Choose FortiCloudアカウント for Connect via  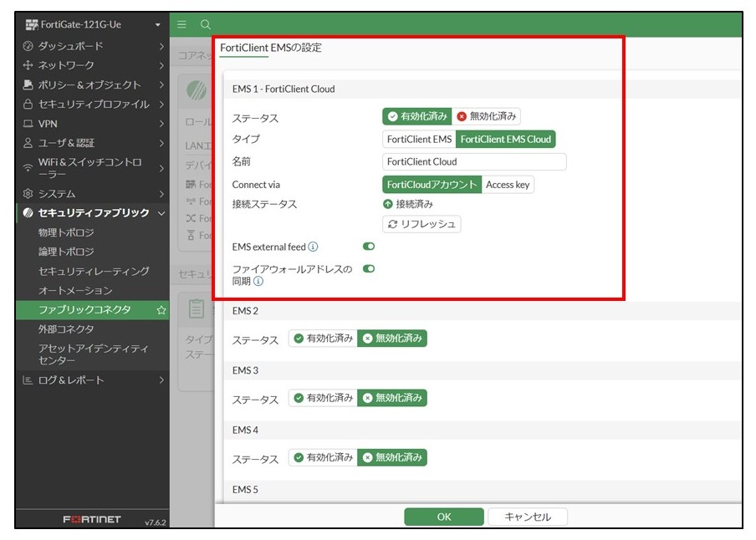(432, 185)
